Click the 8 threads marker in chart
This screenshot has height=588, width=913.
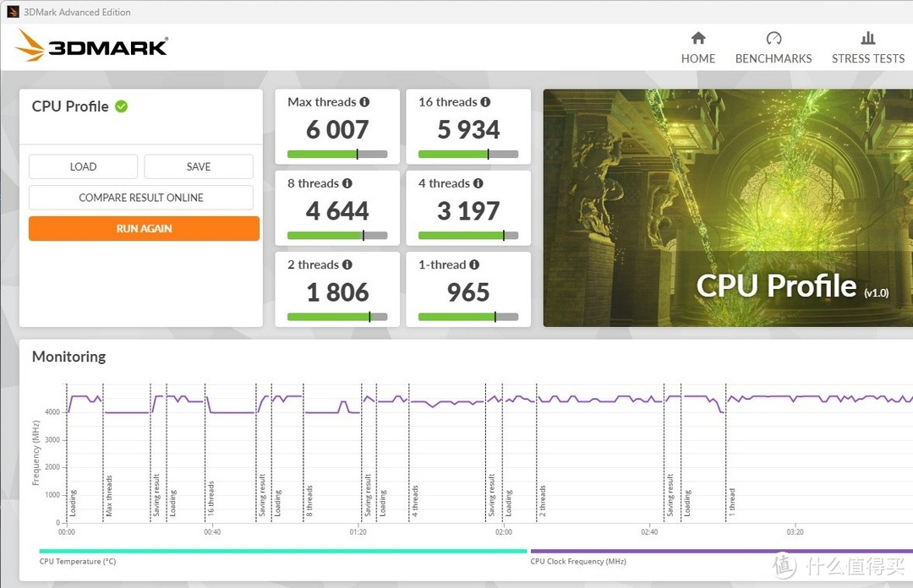tap(309, 501)
